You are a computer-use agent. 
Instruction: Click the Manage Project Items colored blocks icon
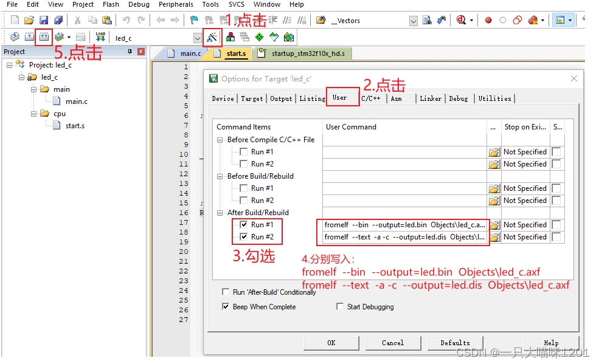click(230, 38)
